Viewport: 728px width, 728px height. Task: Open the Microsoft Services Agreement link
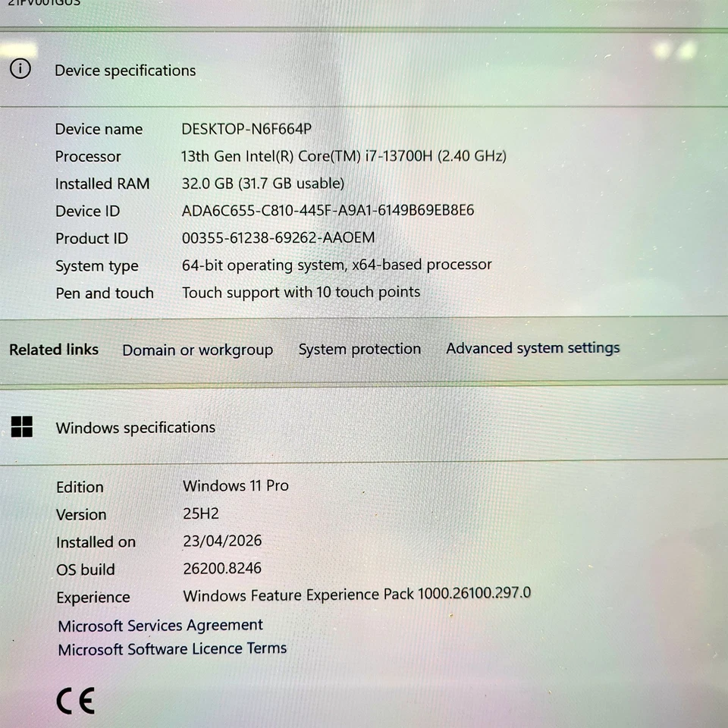pyautogui.click(x=160, y=626)
